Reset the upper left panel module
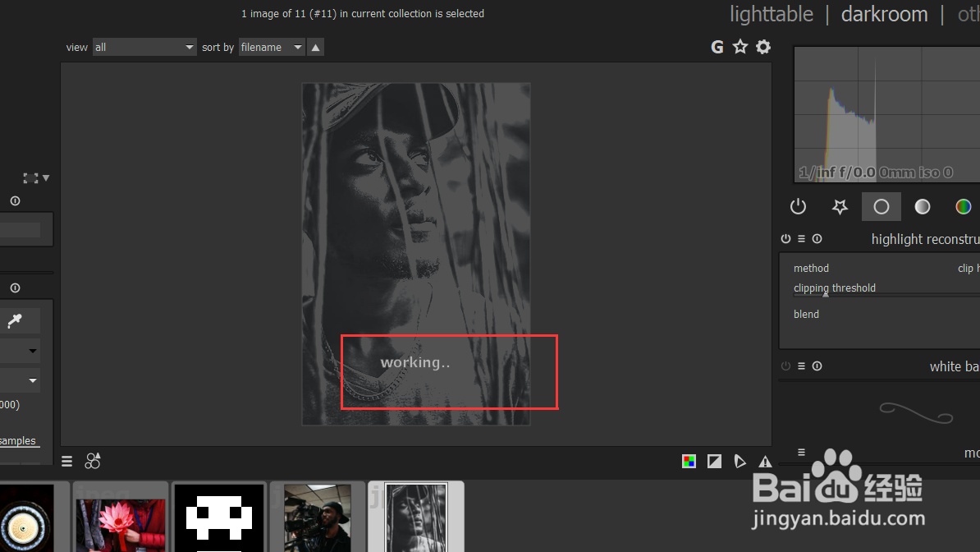This screenshot has width=980, height=552. [15, 201]
